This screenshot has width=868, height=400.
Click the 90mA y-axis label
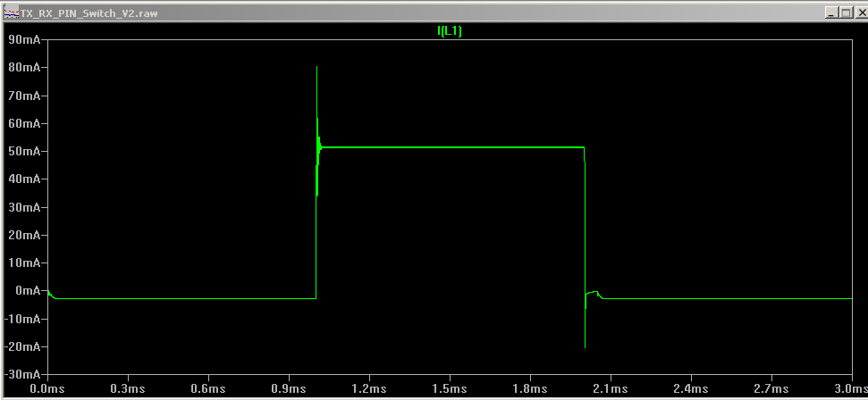pos(24,39)
